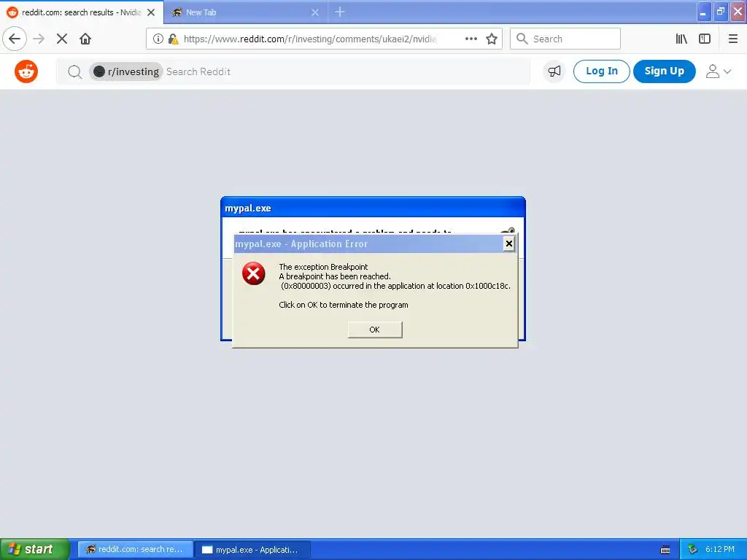Close the New Tab tab
Viewport: 747px width, 560px height.
pos(315,12)
